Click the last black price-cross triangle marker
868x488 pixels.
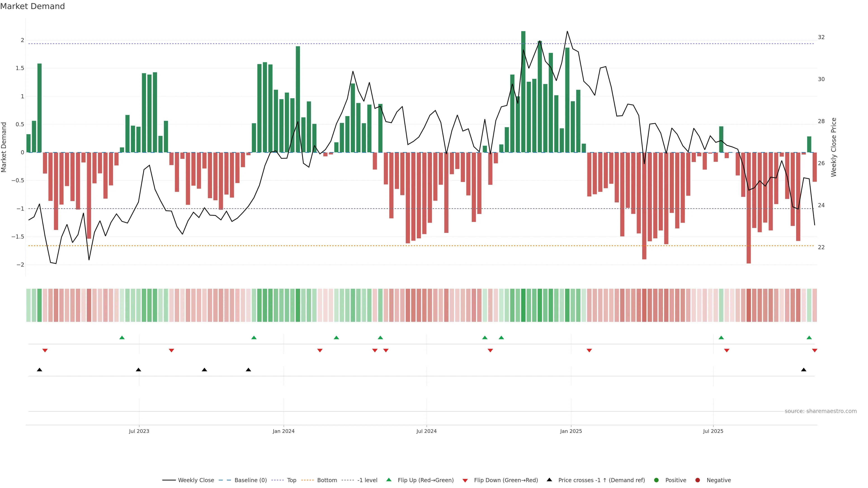[804, 370]
